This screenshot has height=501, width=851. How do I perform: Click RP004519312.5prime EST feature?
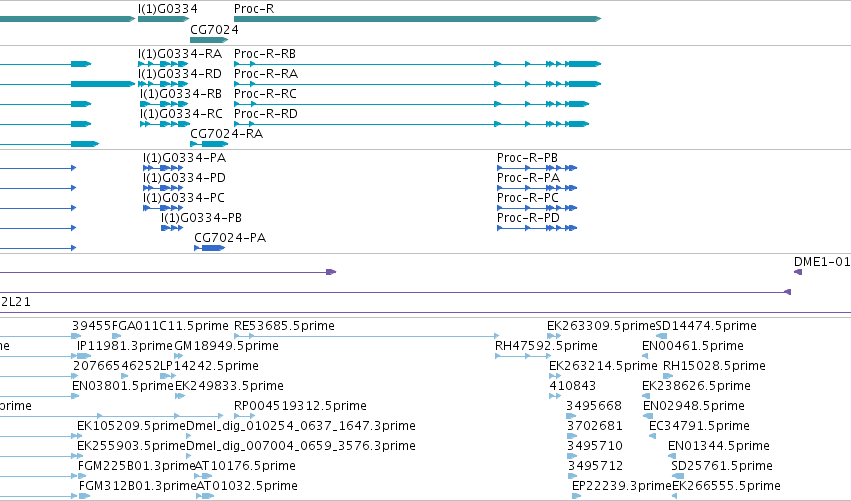tap(244, 416)
